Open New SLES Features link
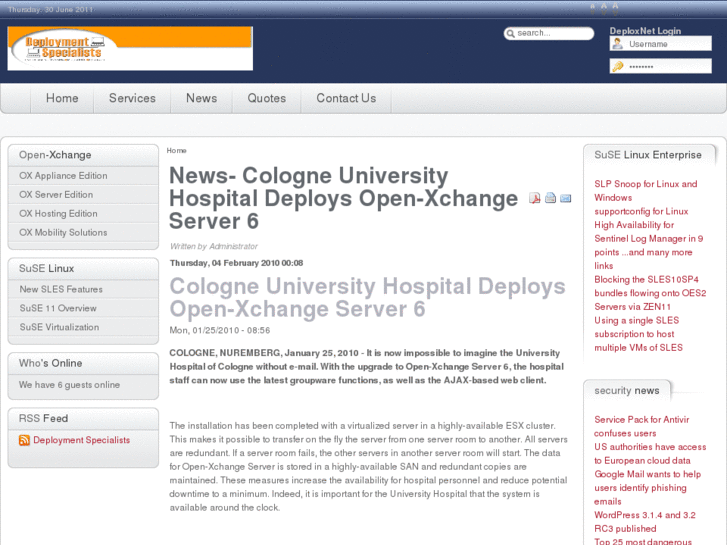Screen dimensions: 727x545 coord(61,289)
